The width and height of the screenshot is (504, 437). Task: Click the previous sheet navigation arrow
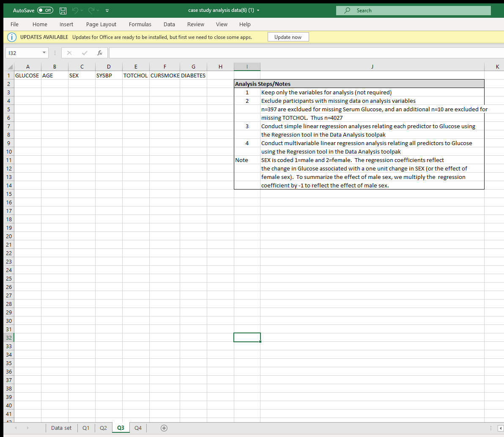coord(16,428)
